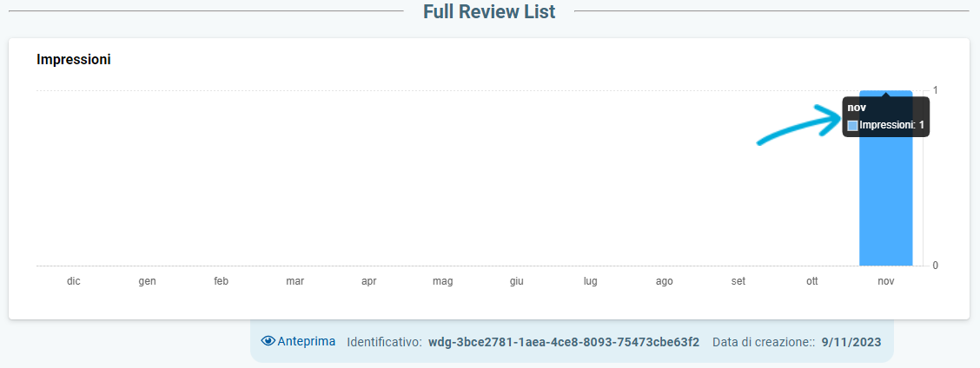Click the eye icon next to Anteprima
Screen dimensions: 980x368
tap(268, 341)
